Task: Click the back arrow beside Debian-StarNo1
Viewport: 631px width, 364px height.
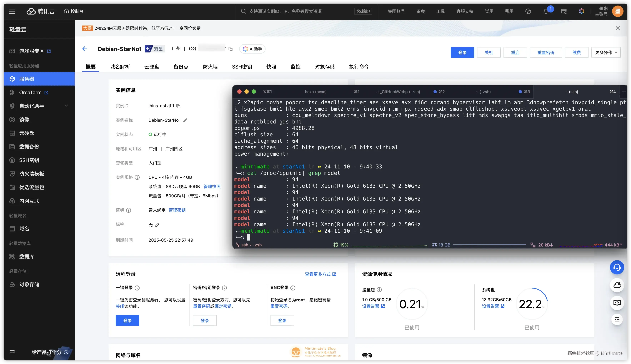Action: pos(85,49)
